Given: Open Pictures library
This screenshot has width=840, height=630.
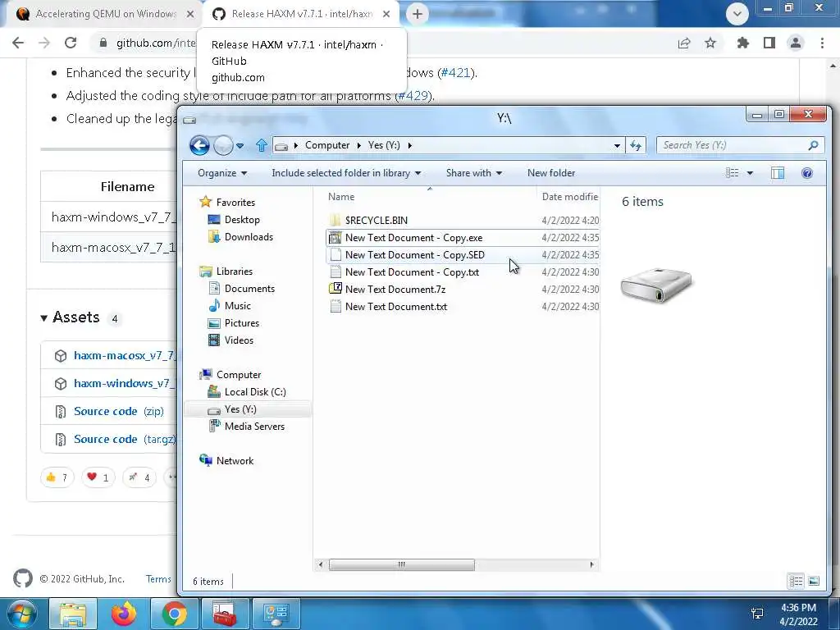Looking at the screenshot, I should (242, 323).
